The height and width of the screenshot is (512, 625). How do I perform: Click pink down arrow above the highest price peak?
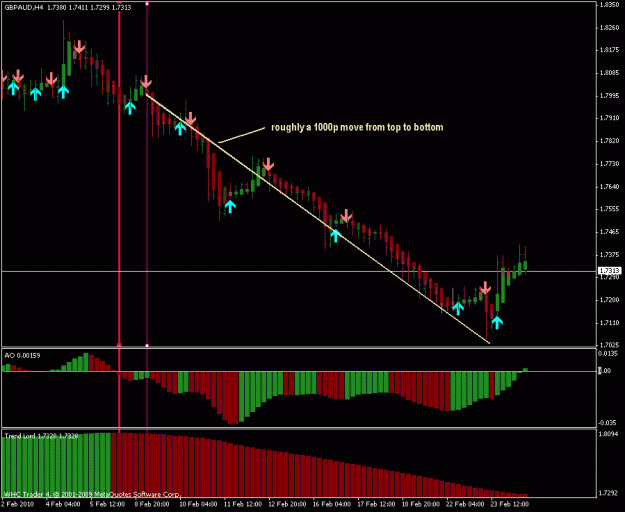coord(79,47)
